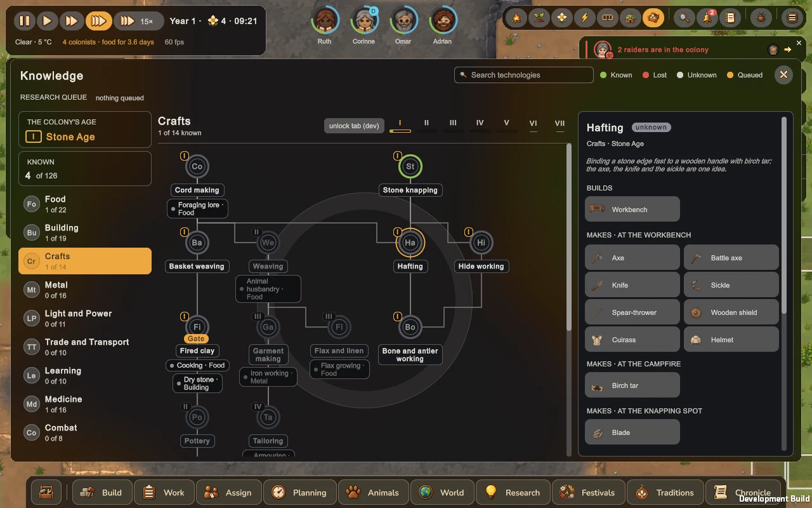The width and height of the screenshot is (812, 508).
Task: Click the Workbench build item
Action: 632,209
